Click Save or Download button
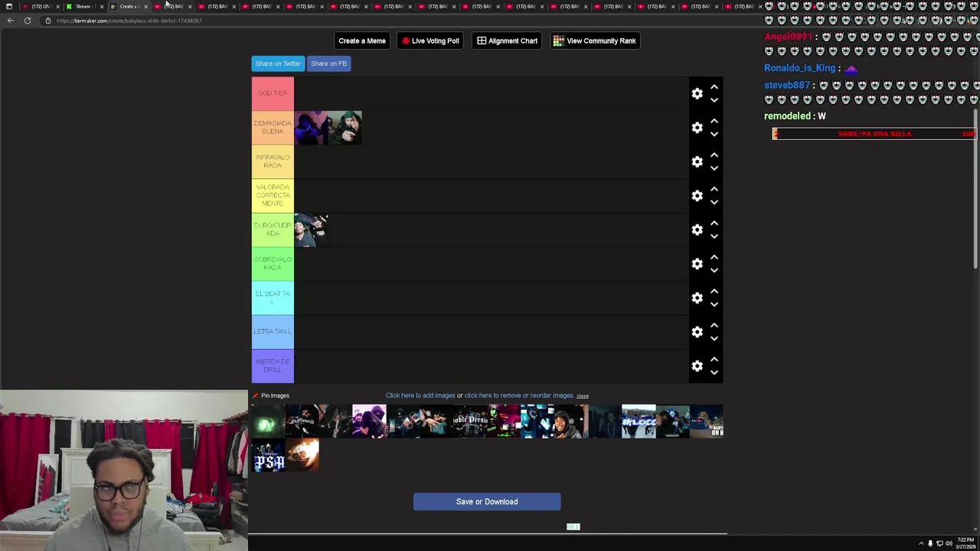The image size is (980, 551). coord(487,501)
